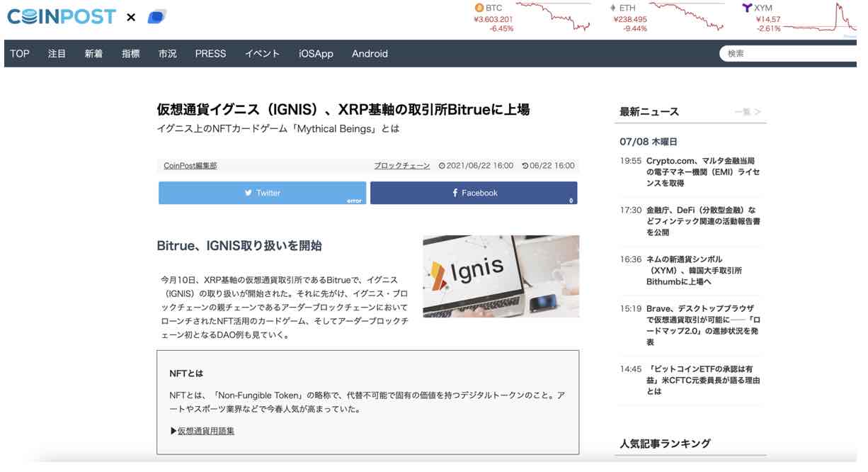This screenshot has height=472, width=868.
Task: Open the ブロックチェーン category link
Action: (x=402, y=166)
